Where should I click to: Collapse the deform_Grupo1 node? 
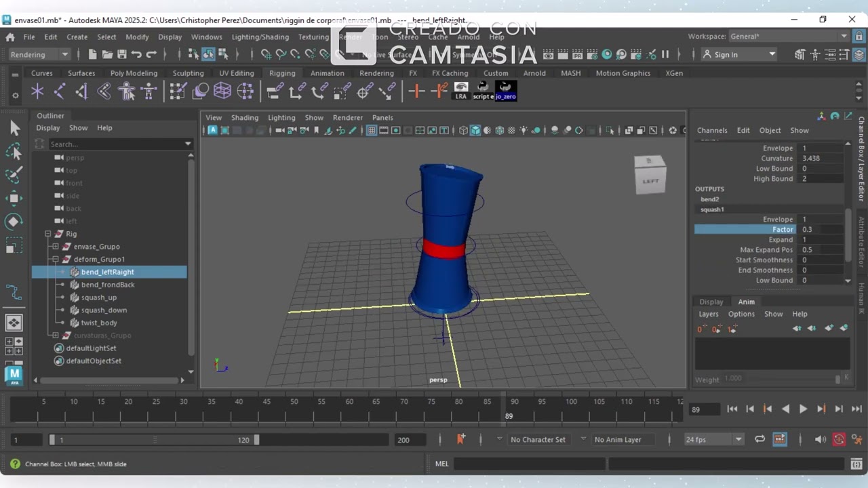[x=56, y=259]
